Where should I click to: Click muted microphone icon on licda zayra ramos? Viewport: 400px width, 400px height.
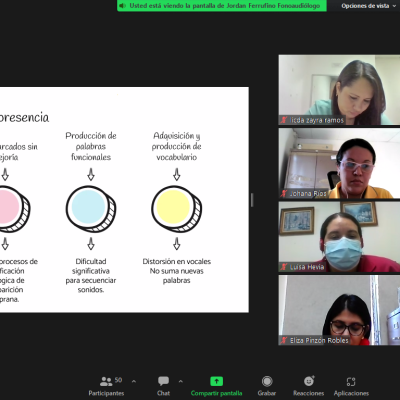tap(284, 120)
